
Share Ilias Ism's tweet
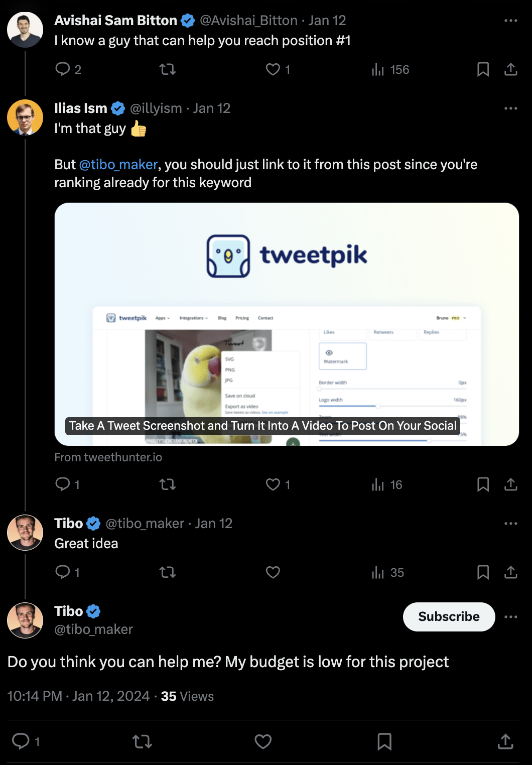pyautogui.click(x=511, y=484)
